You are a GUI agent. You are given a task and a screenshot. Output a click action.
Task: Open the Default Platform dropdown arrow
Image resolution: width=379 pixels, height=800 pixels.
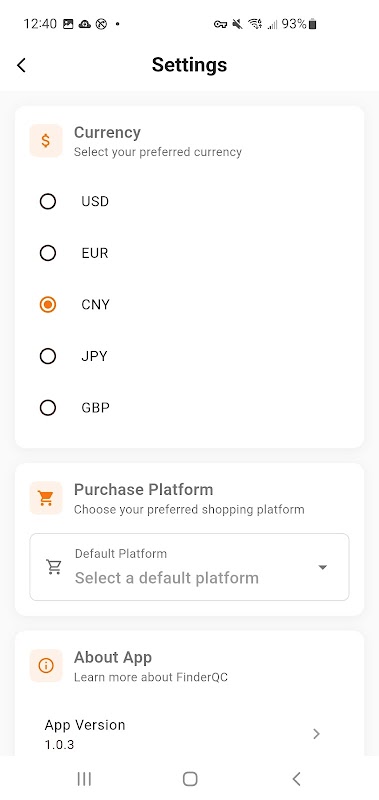tap(322, 567)
